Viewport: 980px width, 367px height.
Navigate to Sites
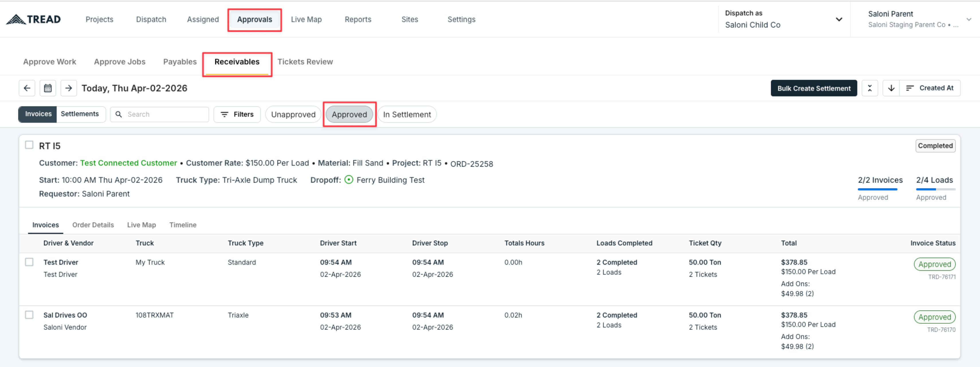(410, 19)
